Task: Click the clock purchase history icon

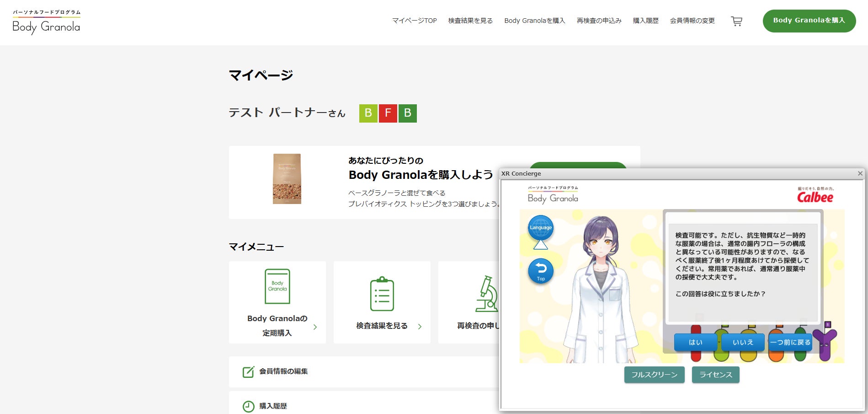Action: pos(248,406)
